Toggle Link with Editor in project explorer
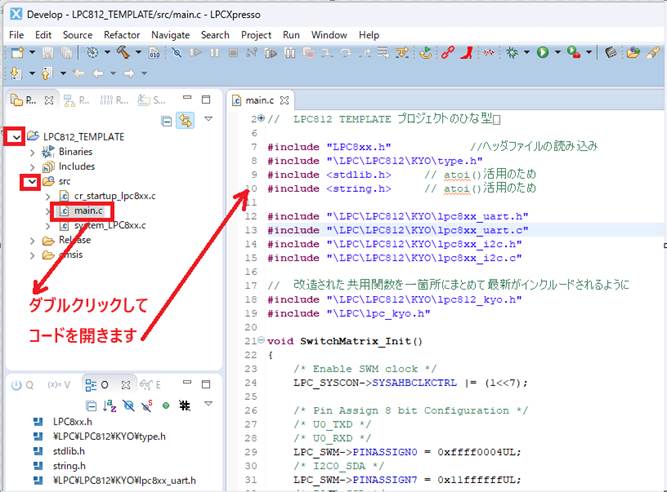Screen dimensions: 667x492 pos(184,120)
